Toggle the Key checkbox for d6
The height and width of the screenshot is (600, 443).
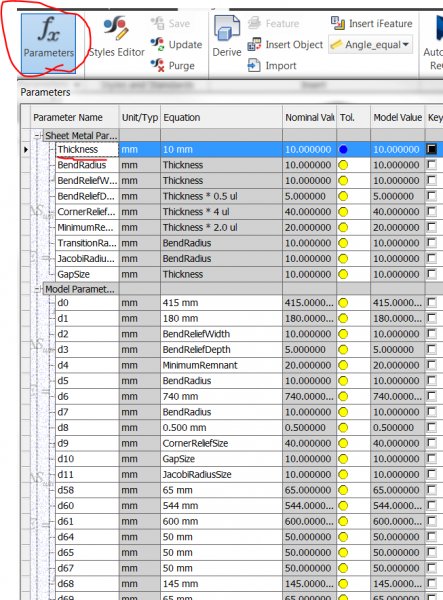coord(432,396)
